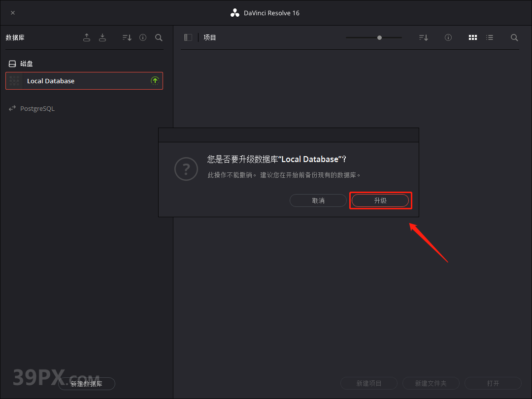Click the green upgrade icon on Local Database
The width and height of the screenshot is (532, 399).
[x=155, y=81]
